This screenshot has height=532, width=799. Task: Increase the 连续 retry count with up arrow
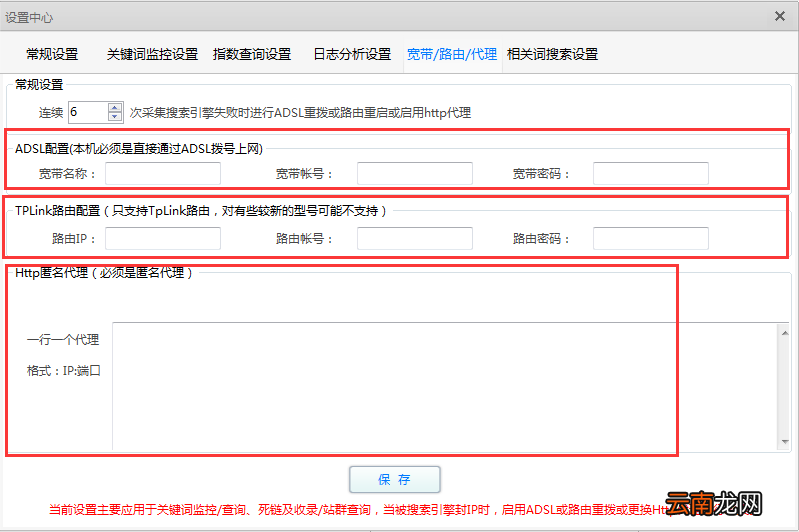pos(115,108)
